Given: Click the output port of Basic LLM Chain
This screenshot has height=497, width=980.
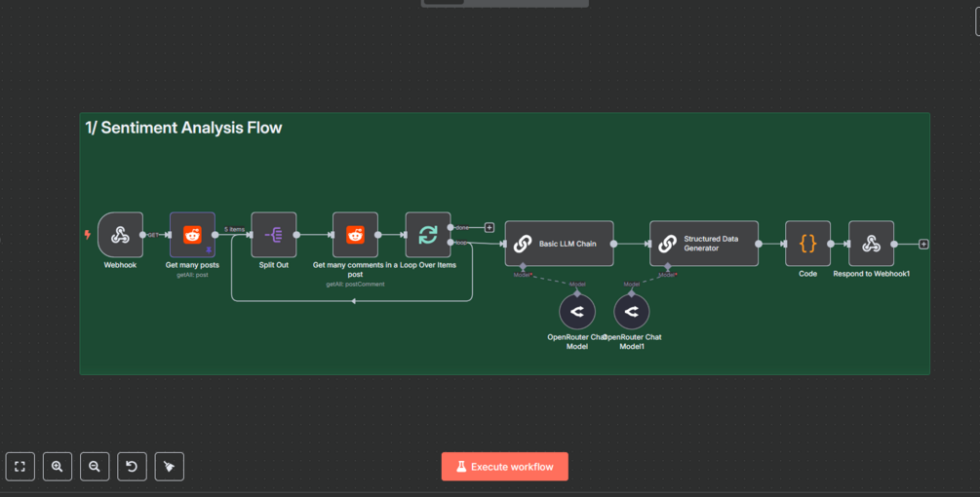Looking at the screenshot, I should [613, 245].
